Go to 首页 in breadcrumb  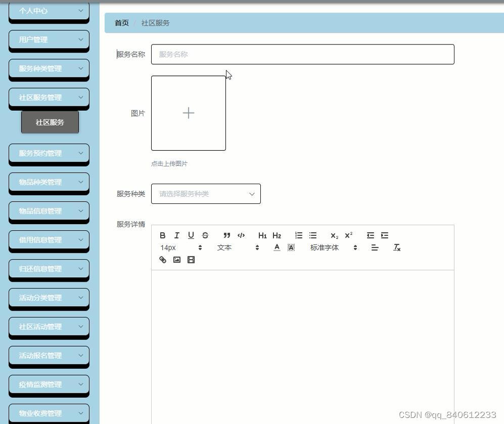pyautogui.click(x=121, y=23)
